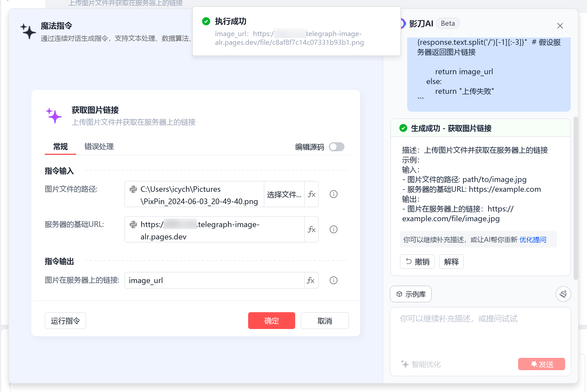Click the AI panel vertical scrollbar

pos(576,196)
